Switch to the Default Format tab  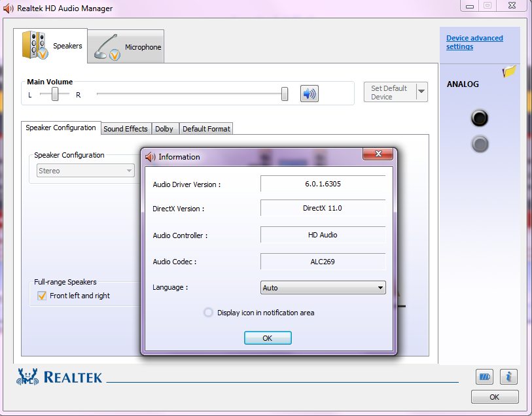click(x=206, y=129)
